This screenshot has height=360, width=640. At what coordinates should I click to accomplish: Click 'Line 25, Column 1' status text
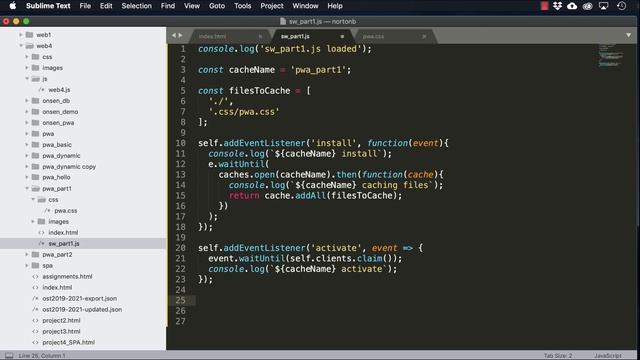point(42,356)
